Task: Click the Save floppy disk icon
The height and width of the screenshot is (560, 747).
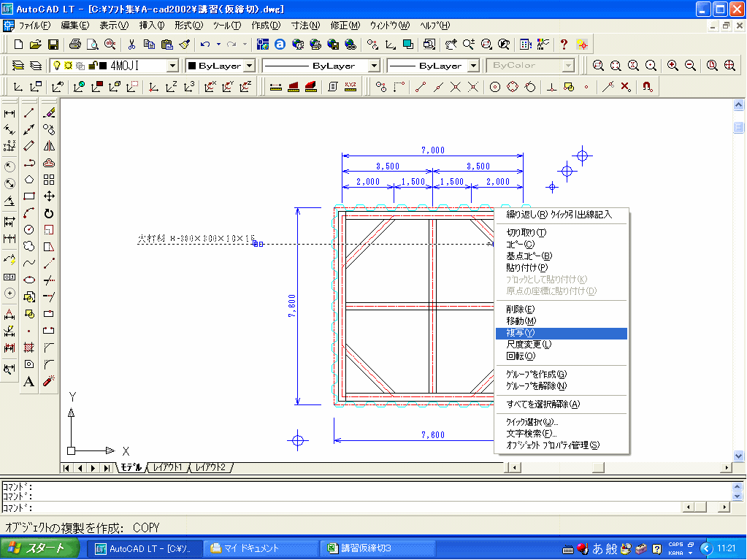Action: 53,45
